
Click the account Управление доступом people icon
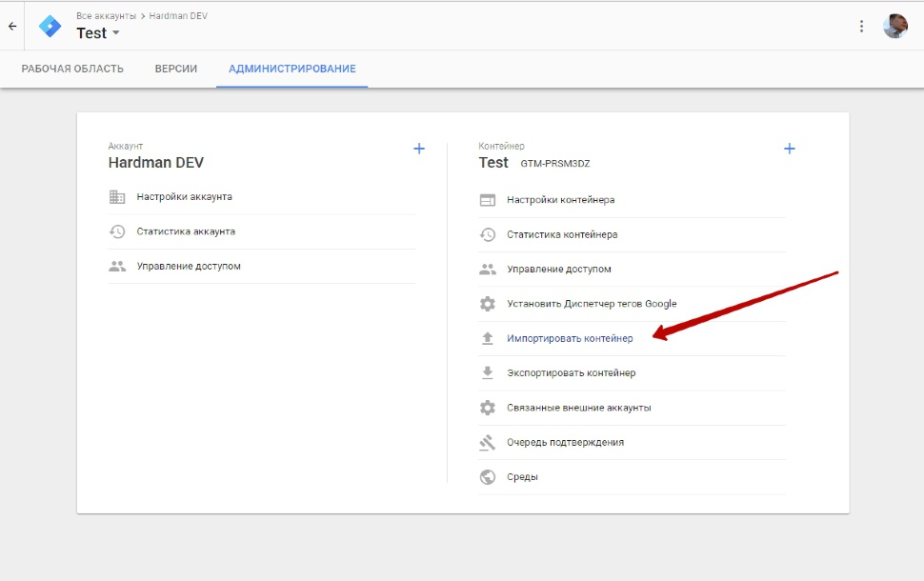click(x=117, y=267)
